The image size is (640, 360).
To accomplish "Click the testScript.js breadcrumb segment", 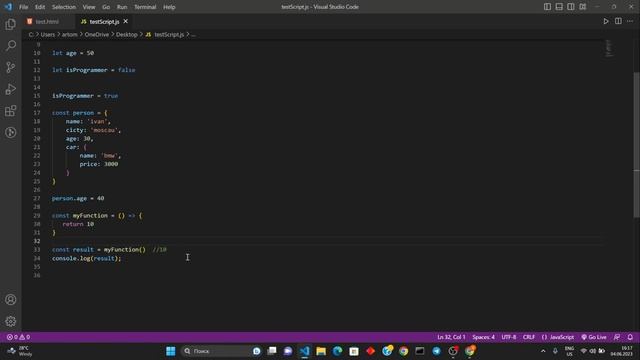I will pyautogui.click(x=165, y=35).
